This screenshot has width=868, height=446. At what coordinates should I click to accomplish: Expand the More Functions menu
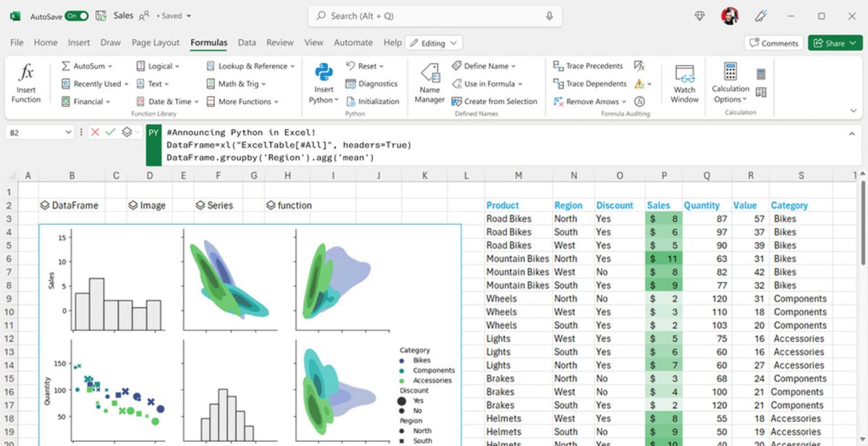pos(246,101)
